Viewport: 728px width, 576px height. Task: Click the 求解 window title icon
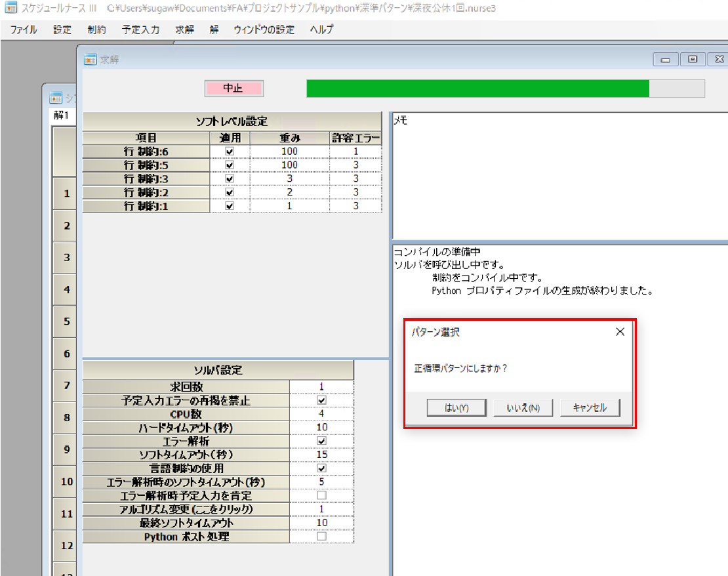tap(90, 60)
